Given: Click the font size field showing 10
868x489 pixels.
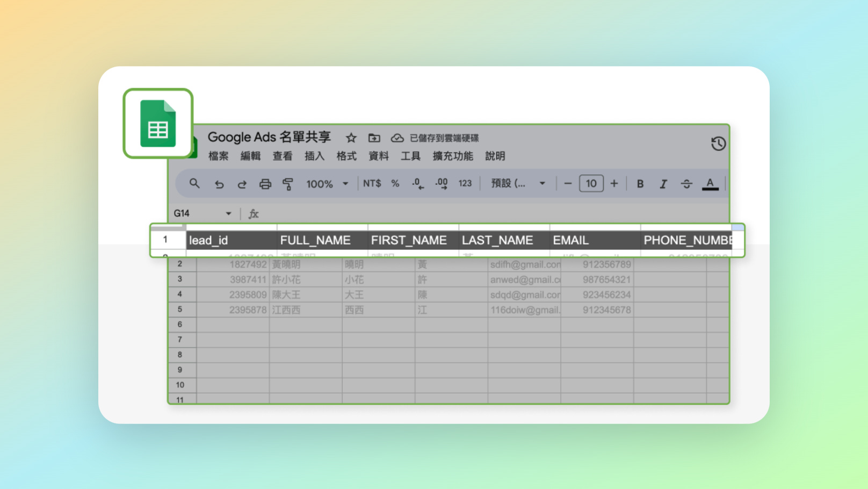Looking at the screenshot, I should pyautogui.click(x=591, y=184).
